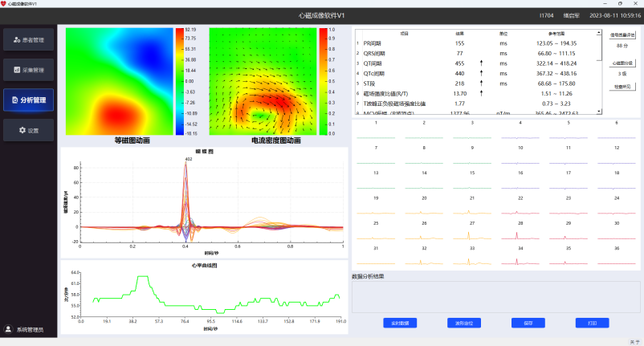
Task: Click the 电流密度图动画 current density map
Action: tap(263, 81)
